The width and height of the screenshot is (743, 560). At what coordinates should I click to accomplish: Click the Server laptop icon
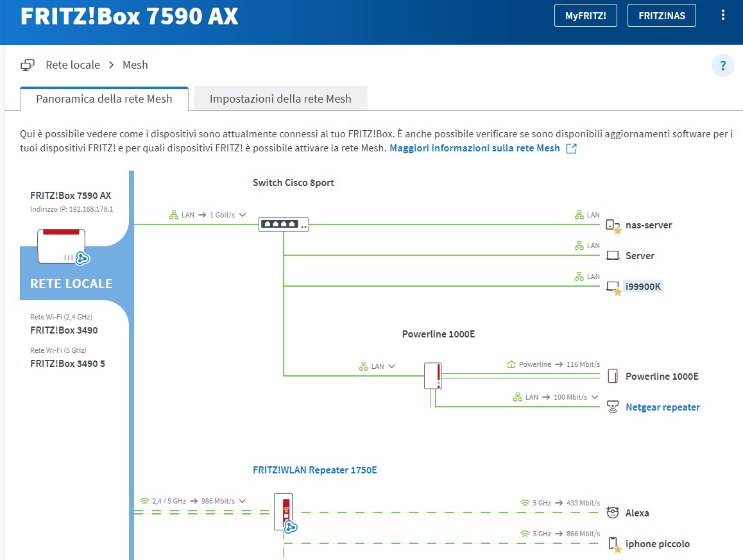pyautogui.click(x=613, y=255)
